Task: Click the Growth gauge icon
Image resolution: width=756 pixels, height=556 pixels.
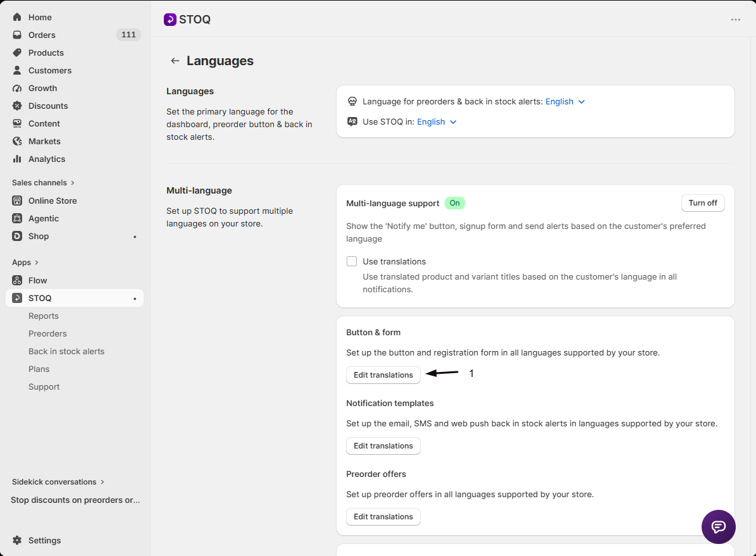Action: 17,89
